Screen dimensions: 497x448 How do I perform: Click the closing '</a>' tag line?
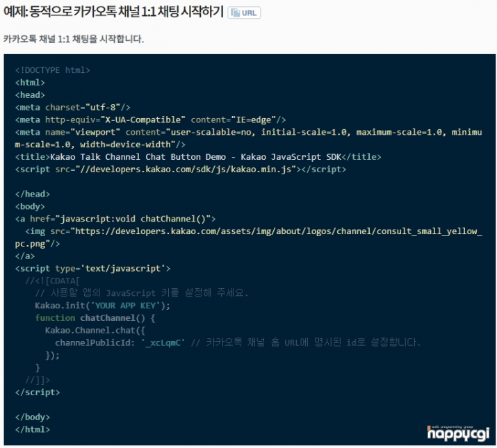click(x=25, y=256)
